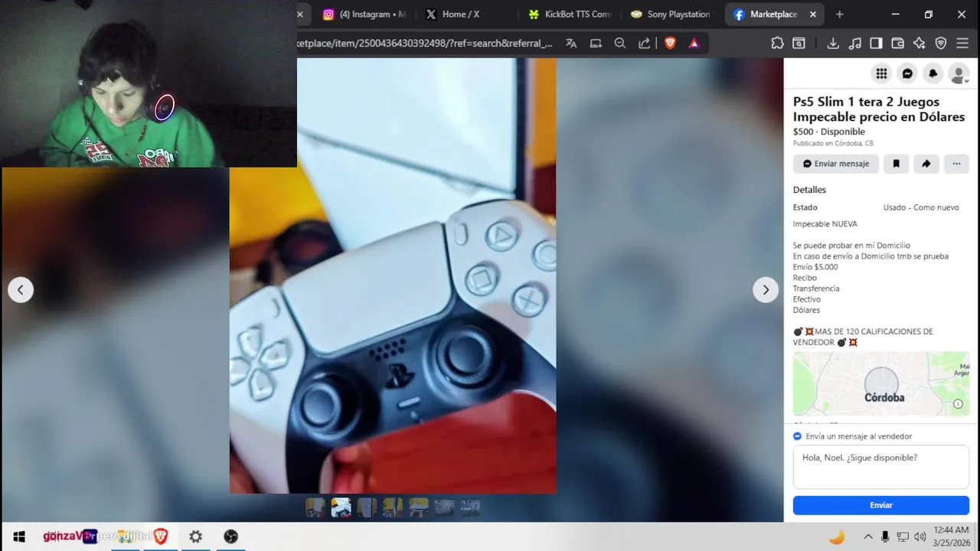Open the Facebook apps grid menu
Viewport: 980px width, 551px height.
click(881, 73)
